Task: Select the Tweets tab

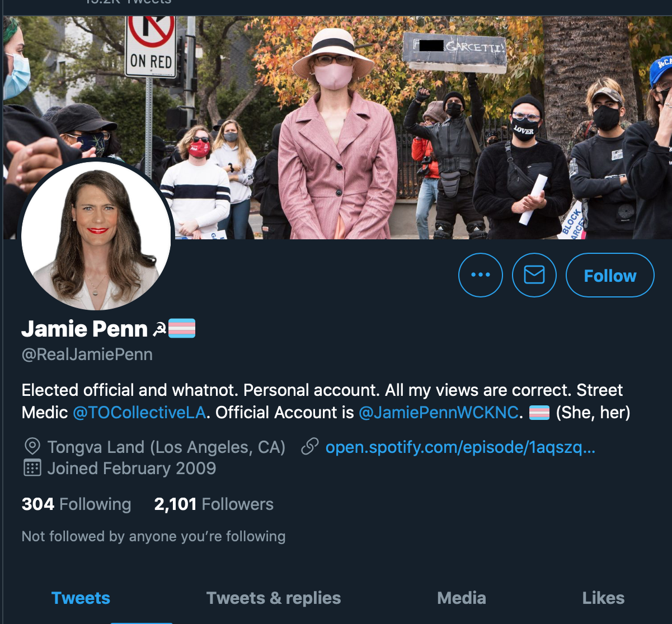Action: (x=81, y=598)
